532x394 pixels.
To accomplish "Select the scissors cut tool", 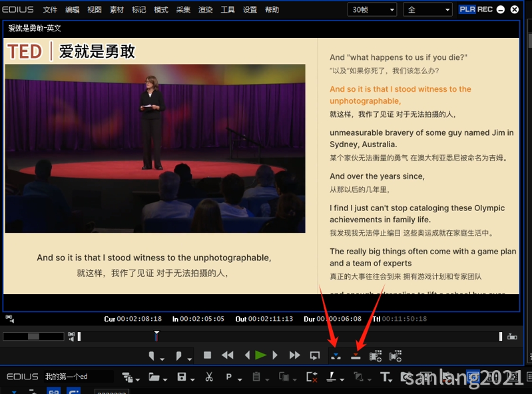I will [209, 377].
